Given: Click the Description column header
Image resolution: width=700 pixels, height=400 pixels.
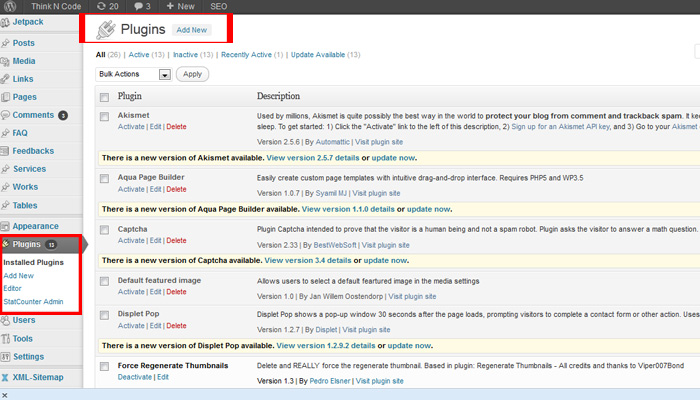Looking at the screenshot, I should coord(278,96).
